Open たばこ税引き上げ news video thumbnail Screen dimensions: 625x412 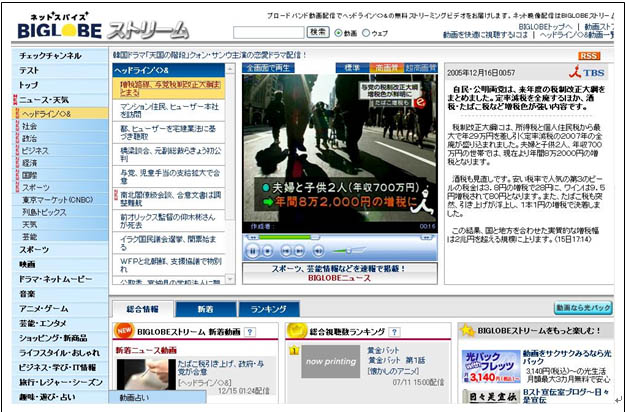[146, 375]
